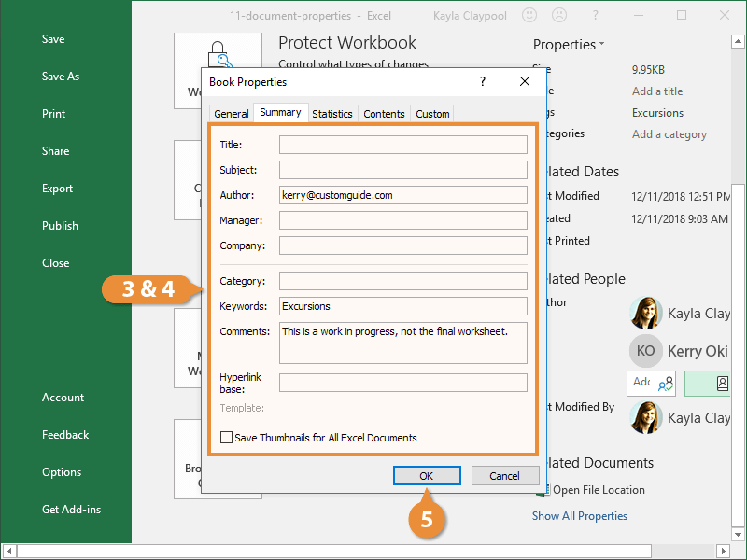Expand the Properties dropdown heading

[x=569, y=44]
